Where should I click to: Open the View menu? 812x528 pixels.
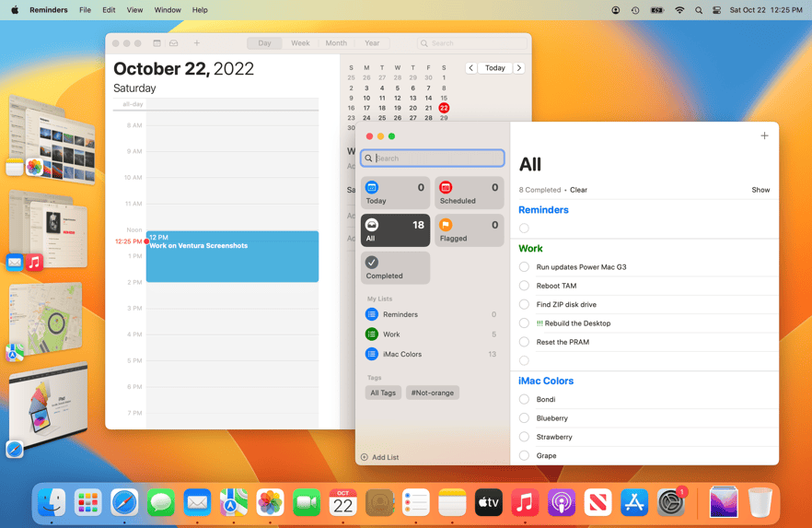click(x=134, y=10)
